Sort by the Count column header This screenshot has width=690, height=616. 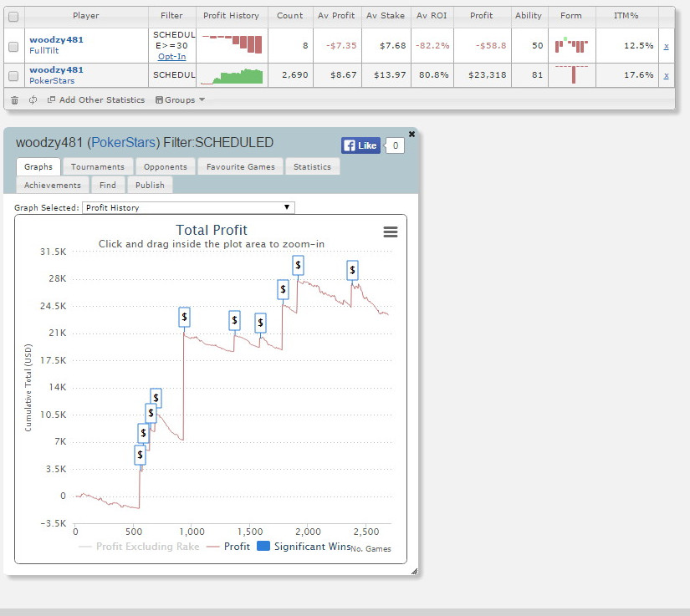tap(290, 15)
